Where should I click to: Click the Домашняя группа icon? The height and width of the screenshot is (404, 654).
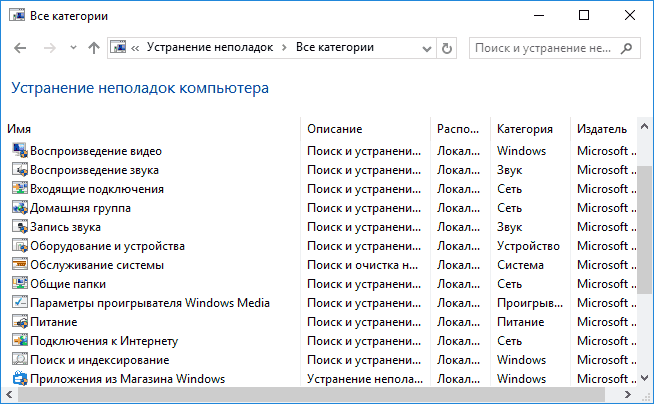(19, 208)
